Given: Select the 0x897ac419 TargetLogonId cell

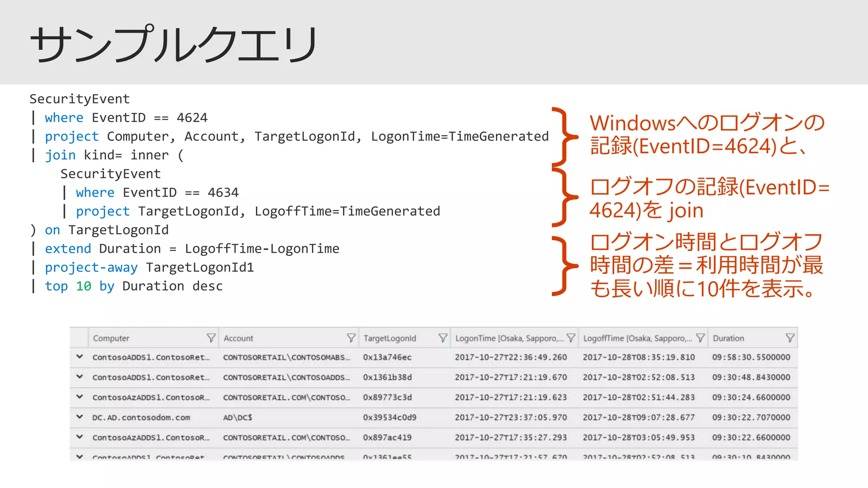Looking at the screenshot, I should tap(387, 438).
